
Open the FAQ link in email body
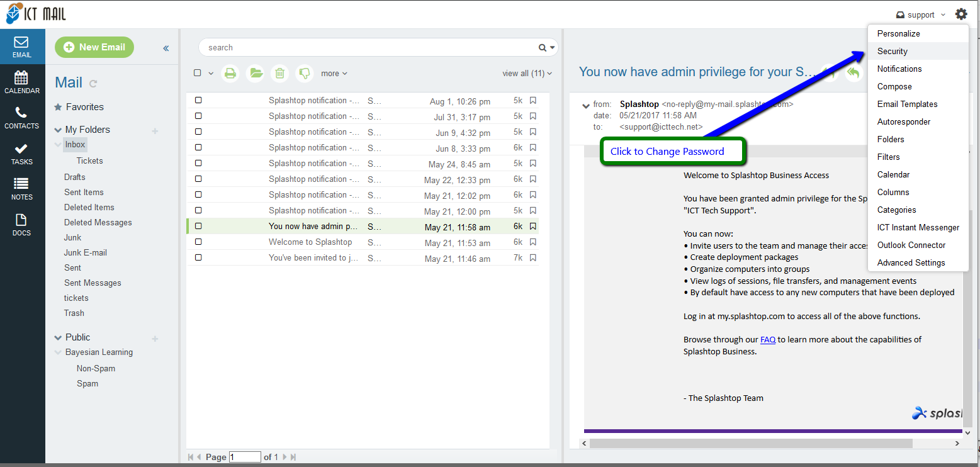click(x=767, y=340)
